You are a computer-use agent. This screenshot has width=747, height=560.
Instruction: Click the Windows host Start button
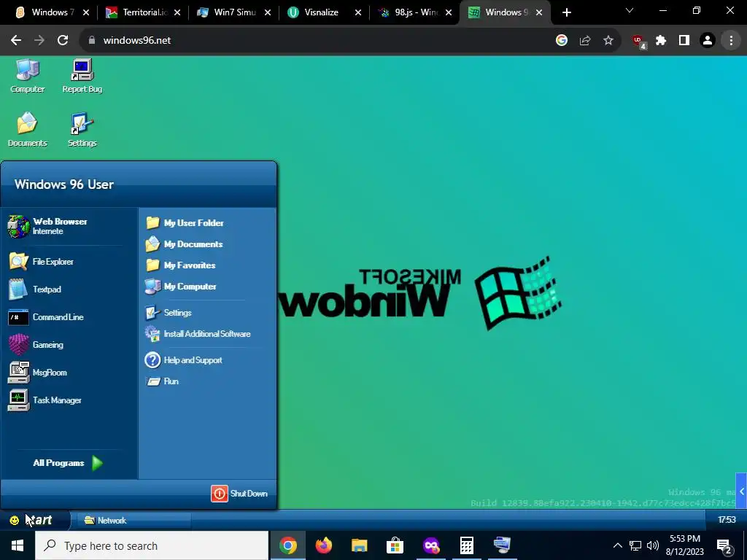pos(18,545)
